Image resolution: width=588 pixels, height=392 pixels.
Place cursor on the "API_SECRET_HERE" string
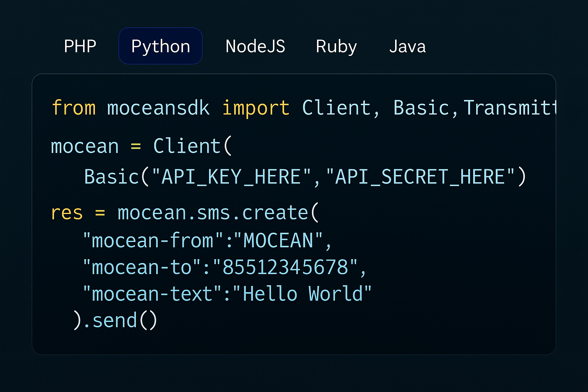[420, 177]
